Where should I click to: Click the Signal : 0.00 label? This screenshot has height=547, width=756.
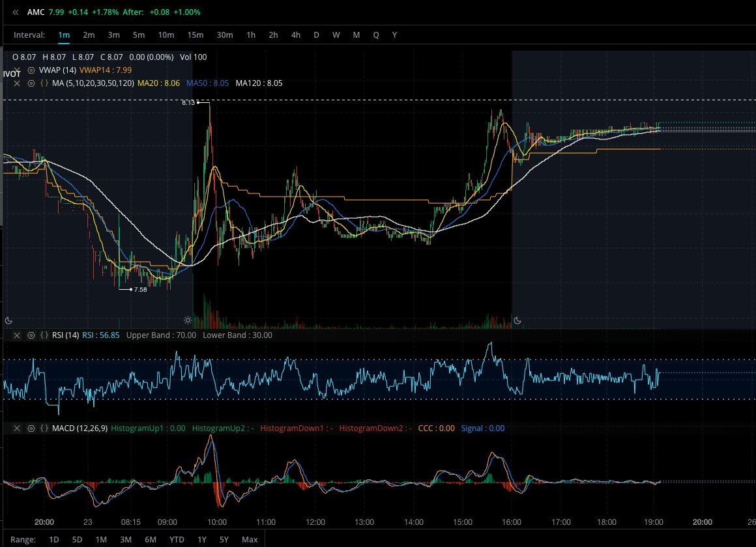pyautogui.click(x=483, y=428)
